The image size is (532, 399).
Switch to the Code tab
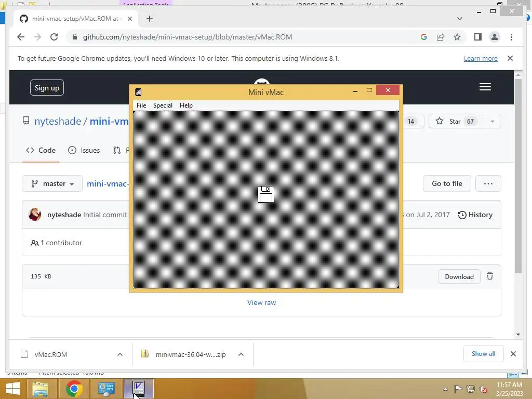[41, 150]
